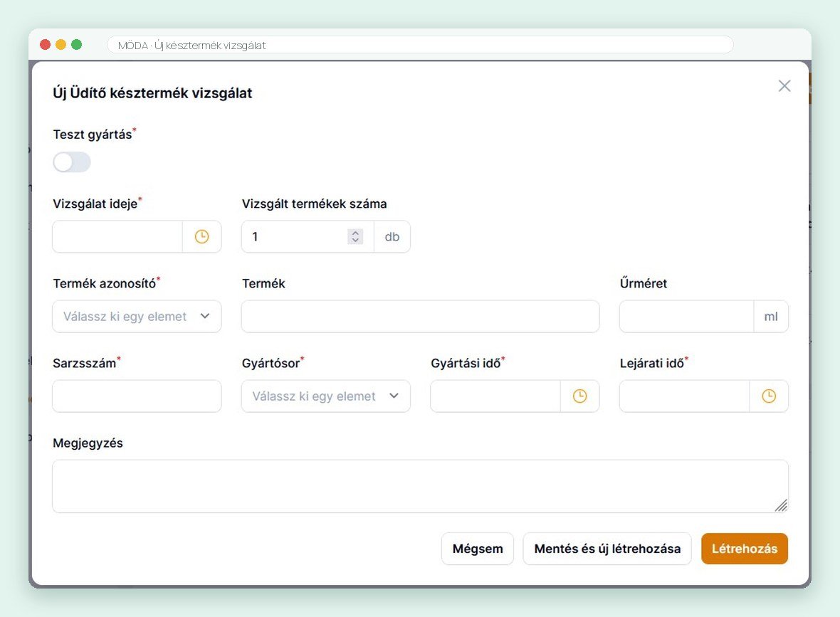Focus the Lejárati idő input field
840x617 pixels.
685,396
